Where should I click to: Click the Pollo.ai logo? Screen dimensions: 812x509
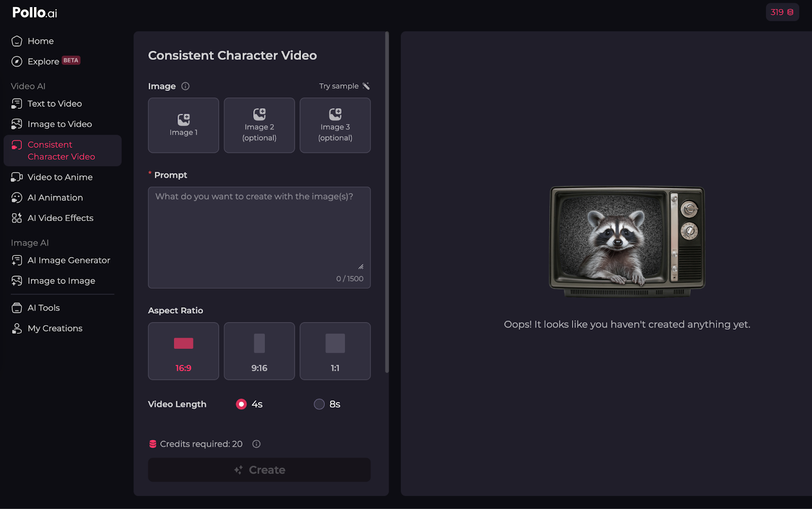[35, 13]
